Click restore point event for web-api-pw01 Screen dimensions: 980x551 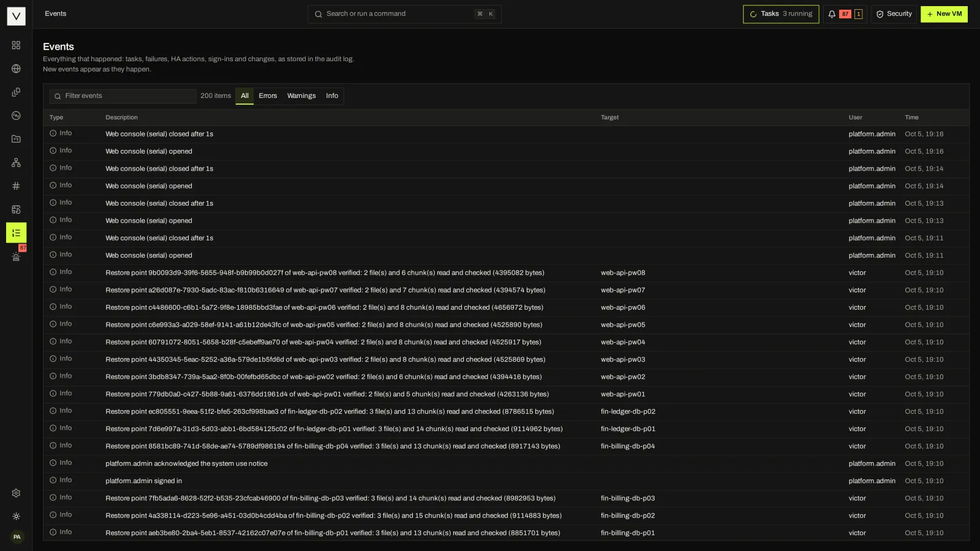pos(327,394)
